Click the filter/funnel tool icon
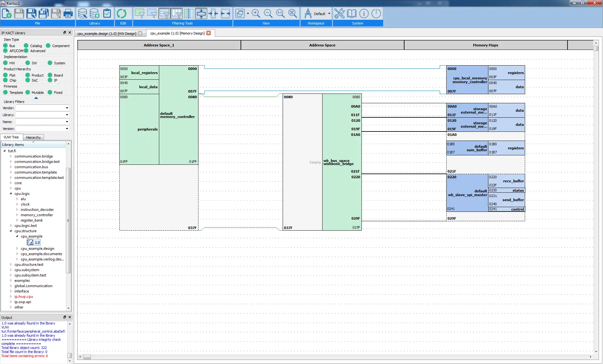Viewport: 603px width, 364px height. [139, 13]
